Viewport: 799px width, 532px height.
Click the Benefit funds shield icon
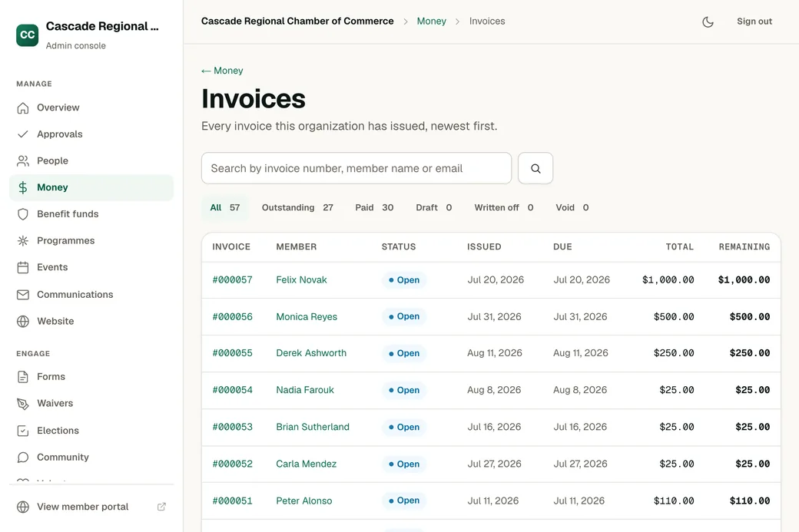click(23, 214)
